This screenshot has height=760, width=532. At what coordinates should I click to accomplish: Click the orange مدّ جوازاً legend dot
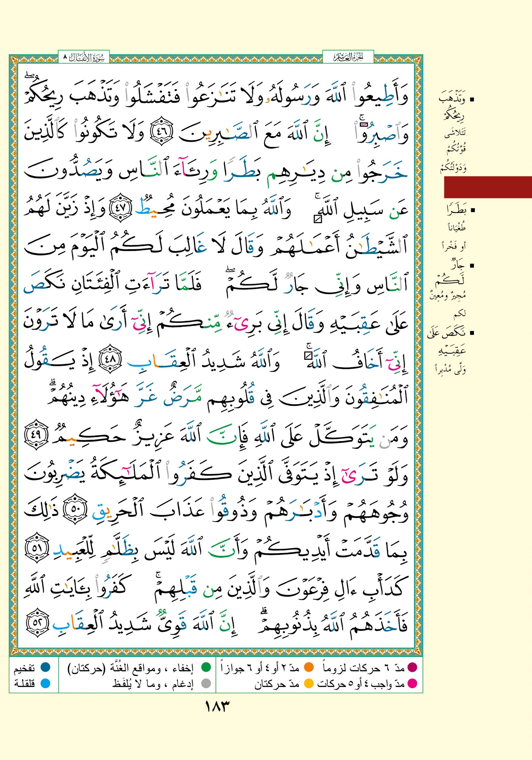click(308, 667)
